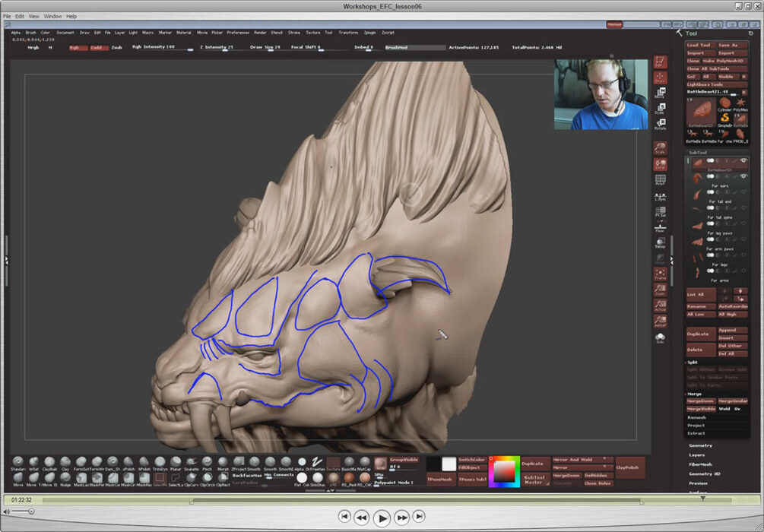
Task: Expand the Geometry section
Action: click(701, 445)
